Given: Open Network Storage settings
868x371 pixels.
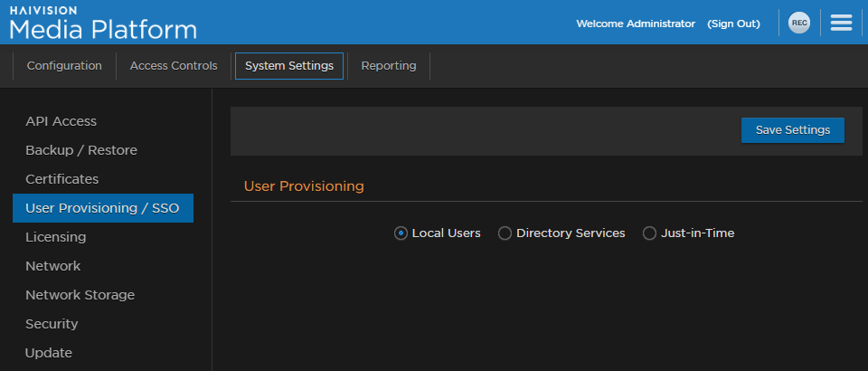Looking at the screenshot, I should pos(80,295).
